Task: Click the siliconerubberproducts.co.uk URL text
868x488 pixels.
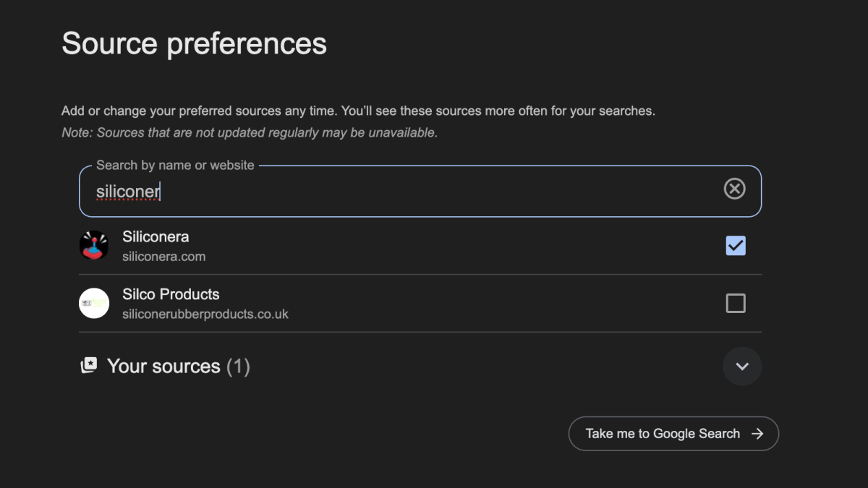Action: tap(205, 314)
